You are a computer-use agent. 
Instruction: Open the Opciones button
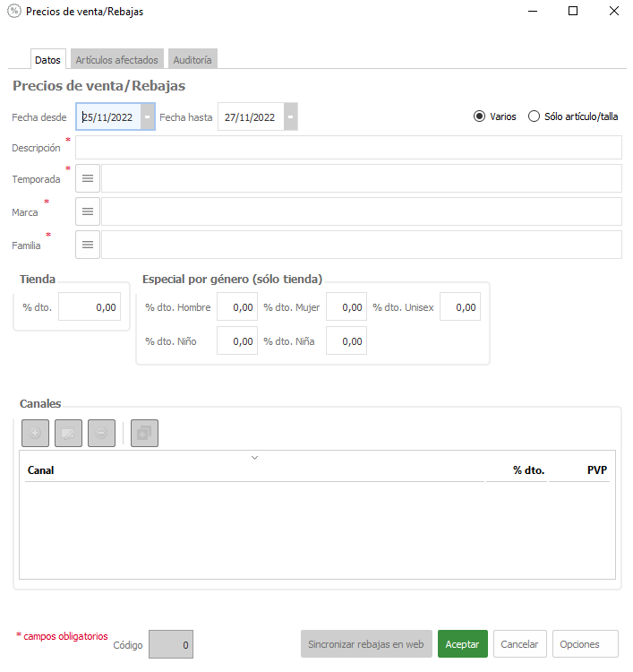(x=586, y=644)
